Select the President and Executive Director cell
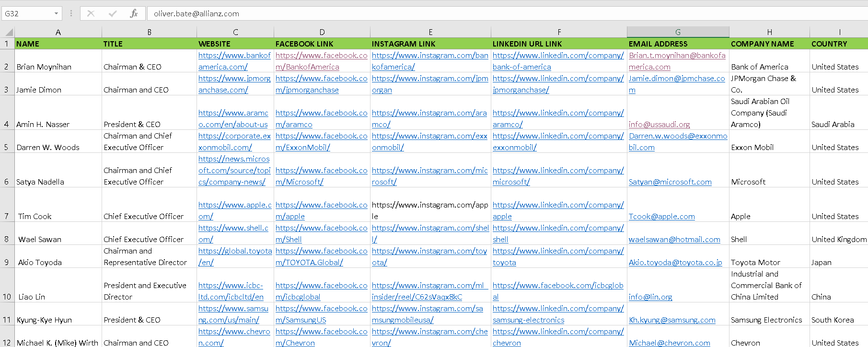The width and height of the screenshot is (868, 347). 149,285
